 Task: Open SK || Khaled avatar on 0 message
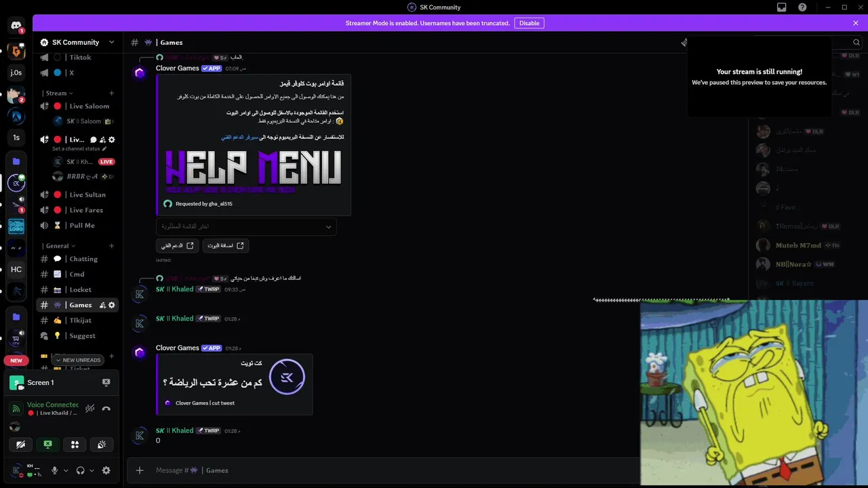pyautogui.click(x=140, y=435)
